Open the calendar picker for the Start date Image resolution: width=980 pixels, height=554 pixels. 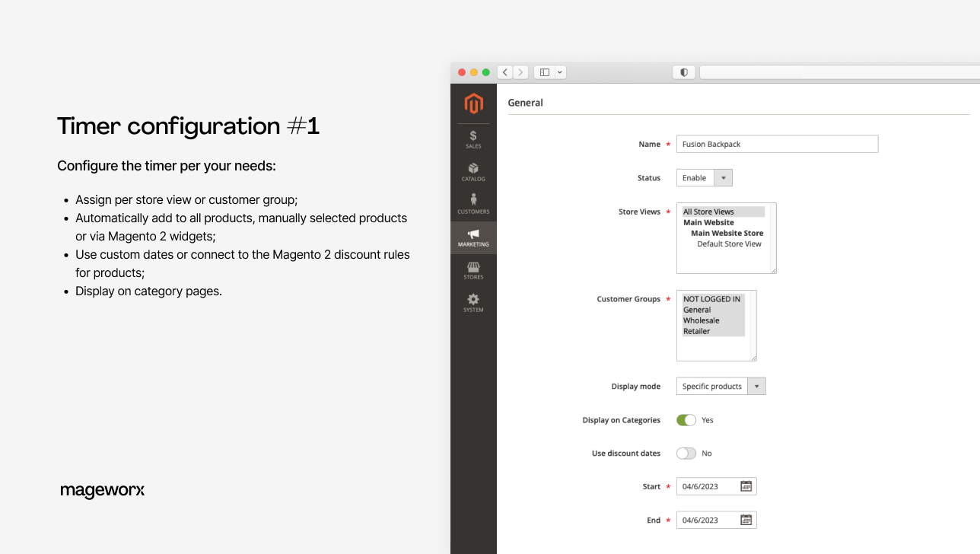click(746, 486)
